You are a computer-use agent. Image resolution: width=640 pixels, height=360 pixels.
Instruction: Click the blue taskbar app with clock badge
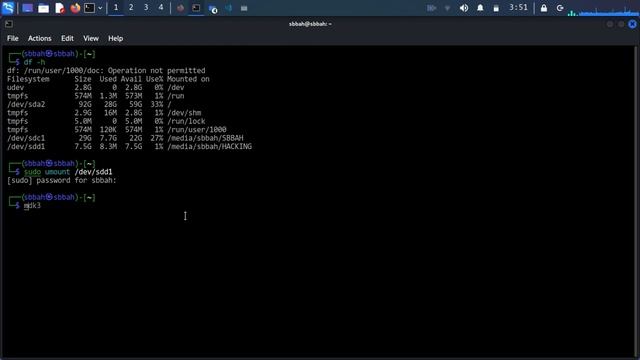coord(213,9)
